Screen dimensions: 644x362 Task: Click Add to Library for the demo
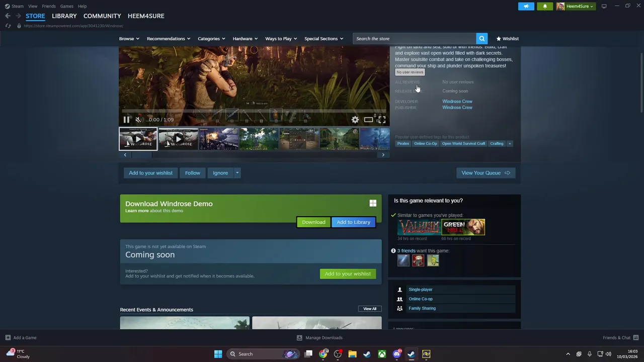353,222
